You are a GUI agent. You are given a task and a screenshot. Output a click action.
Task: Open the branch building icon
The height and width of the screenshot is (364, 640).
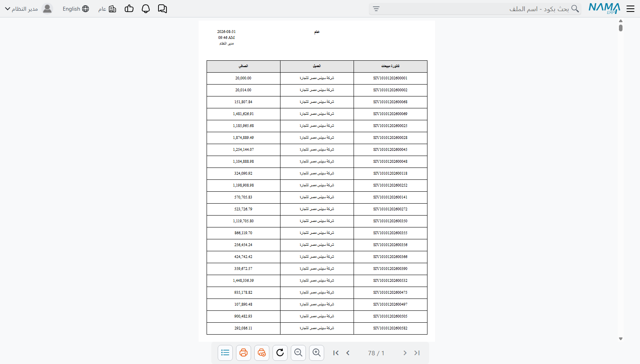tap(112, 9)
